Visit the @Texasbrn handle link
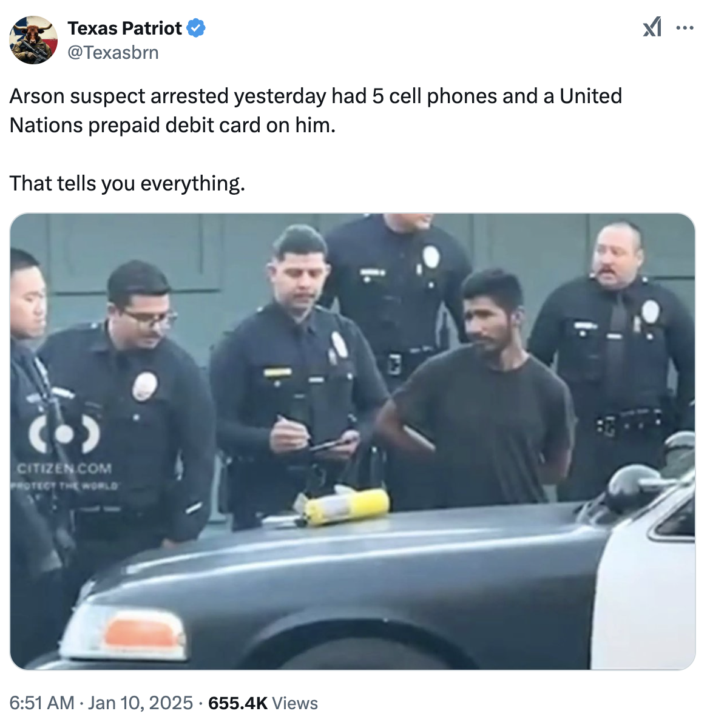Screen dimensions: 710x728 113,53
